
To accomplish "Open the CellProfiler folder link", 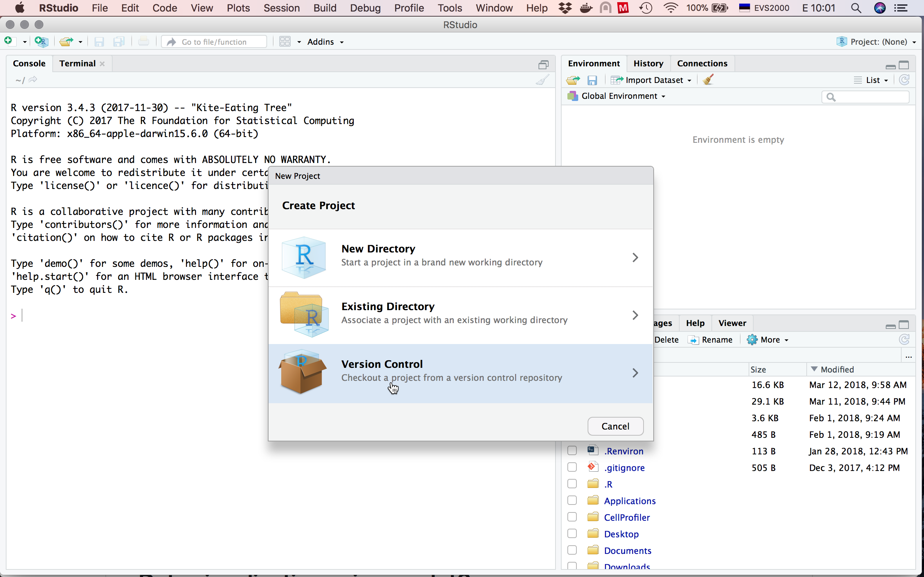I will click(627, 517).
